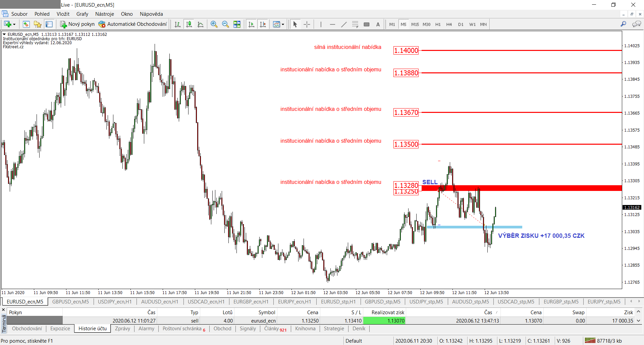Switch chart to candlesticks mode

point(189,24)
